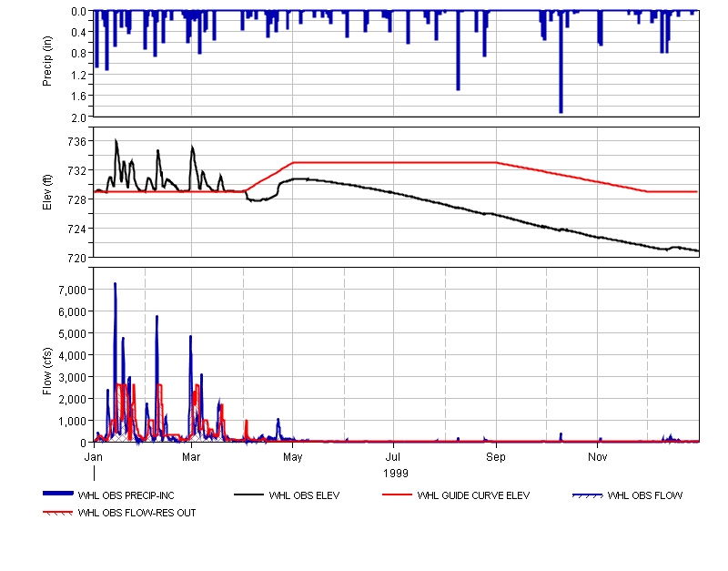This screenshot has width=728, height=571.
Task: Select the hatched blue observed flow swatch
Action: click(x=587, y=495)
